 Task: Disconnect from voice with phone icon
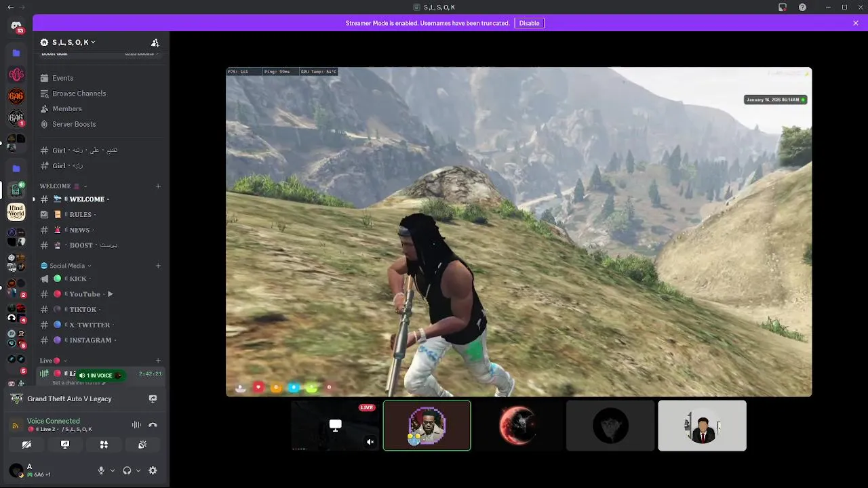coord(153,425)
